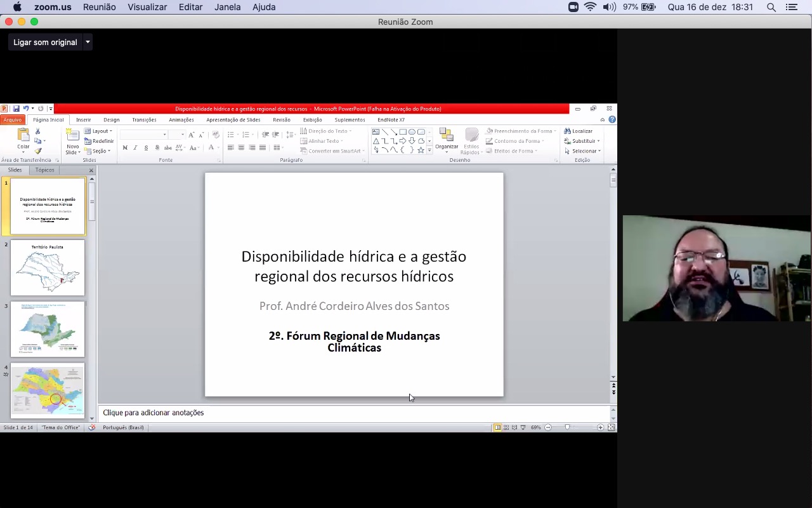Click the Save icon in quick access toolbar
Viewport: 812px width, 508px height.
tap(16, 109)
